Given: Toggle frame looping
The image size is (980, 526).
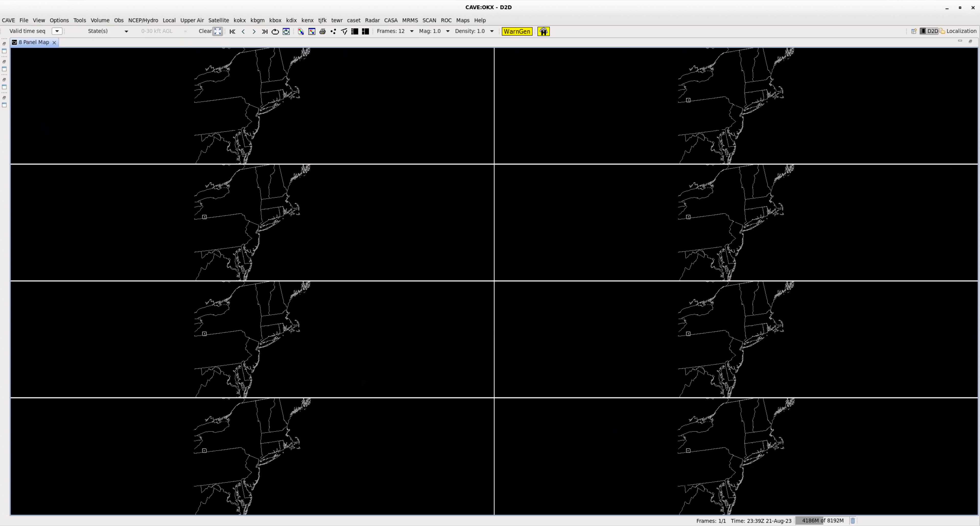Looking at the screenshot, I should (275, 32).
